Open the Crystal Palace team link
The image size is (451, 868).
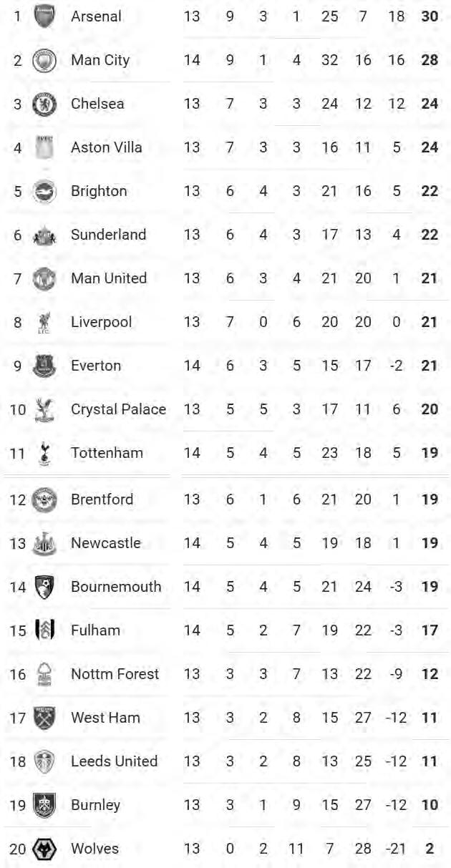coord(118,409)
